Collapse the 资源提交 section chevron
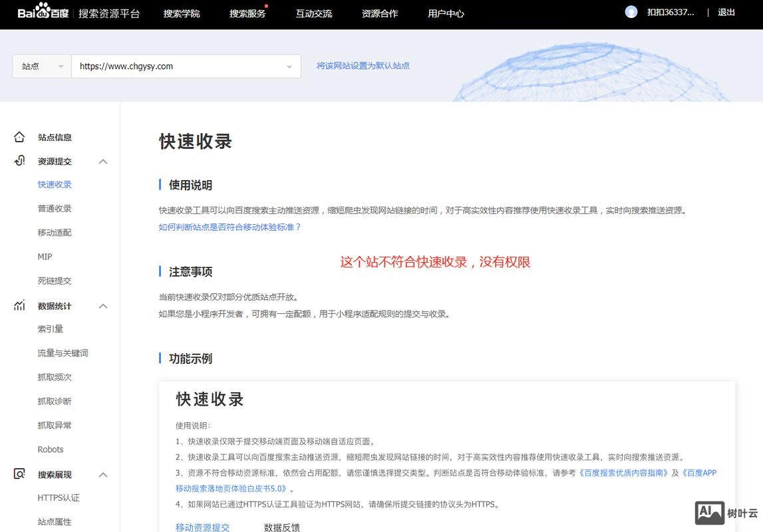Screen dimensions: 763x532 (103, 161)
